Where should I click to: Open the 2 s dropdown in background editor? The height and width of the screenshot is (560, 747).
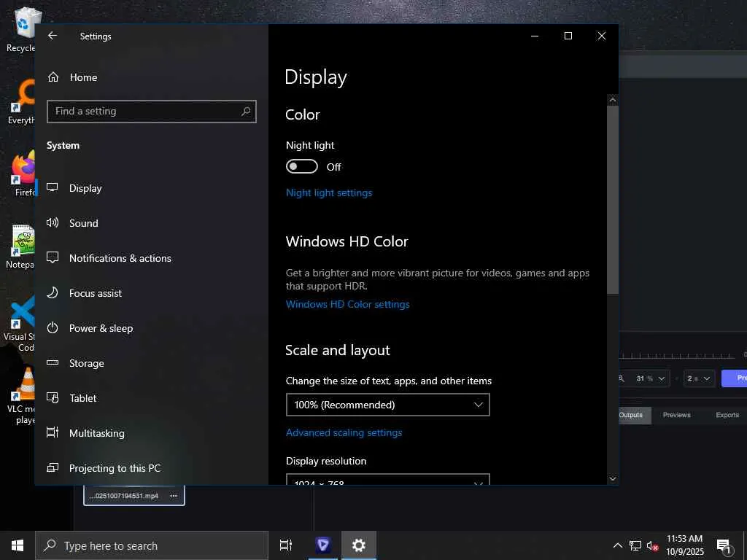tap(698, 378)
